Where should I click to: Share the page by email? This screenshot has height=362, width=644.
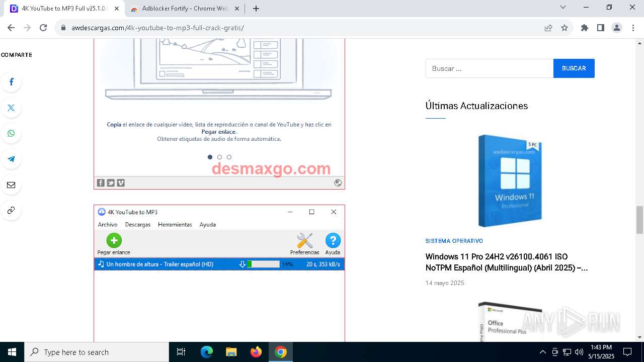[x=11, y=185]
